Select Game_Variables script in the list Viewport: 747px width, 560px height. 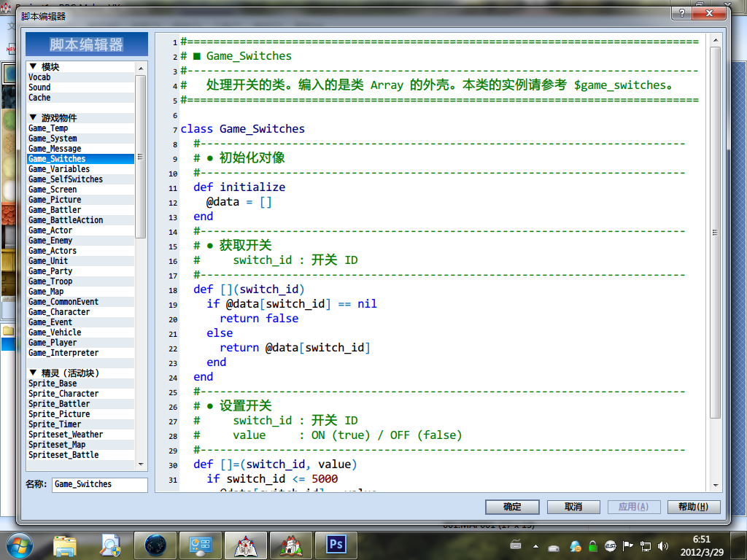(x=59, y=169)
